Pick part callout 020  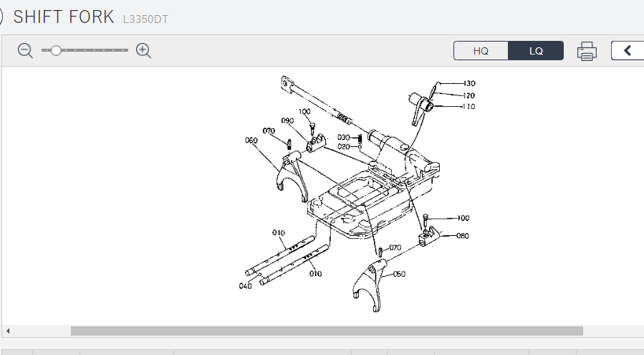tap(344, 146)
